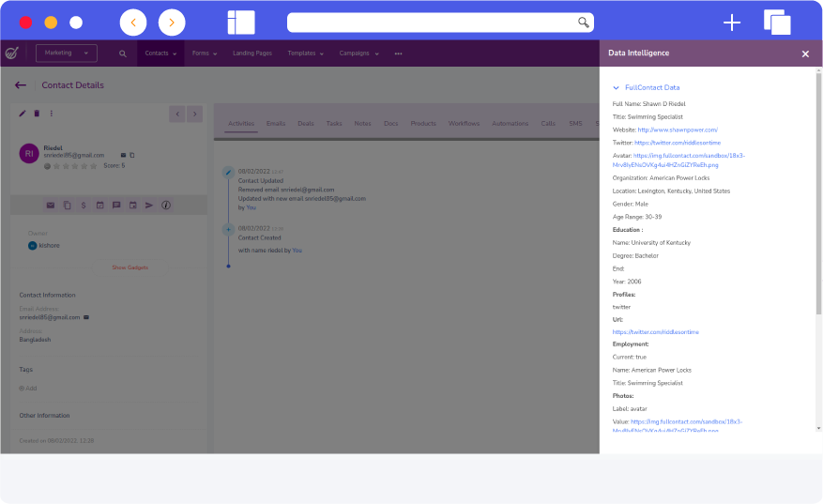Viewport: 823px width, 504px height.
Task: Click the CRM logo icon
Action: tap(11, 53)
